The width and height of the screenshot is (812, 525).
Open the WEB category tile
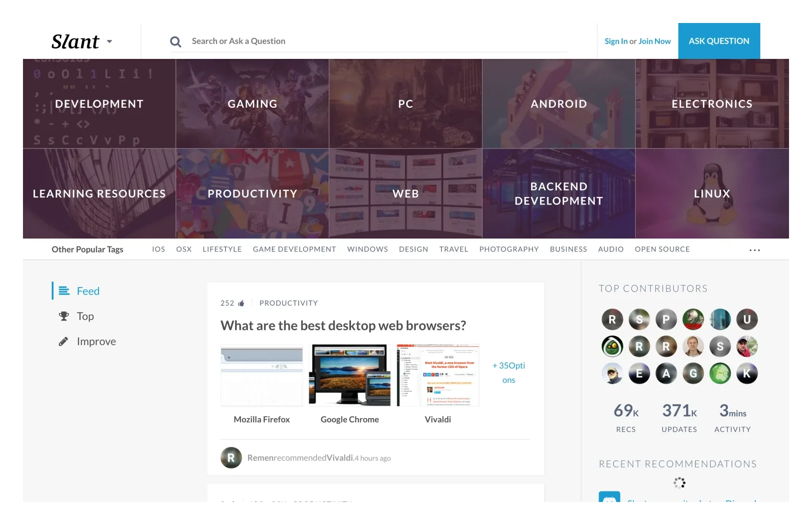point(406,194)
